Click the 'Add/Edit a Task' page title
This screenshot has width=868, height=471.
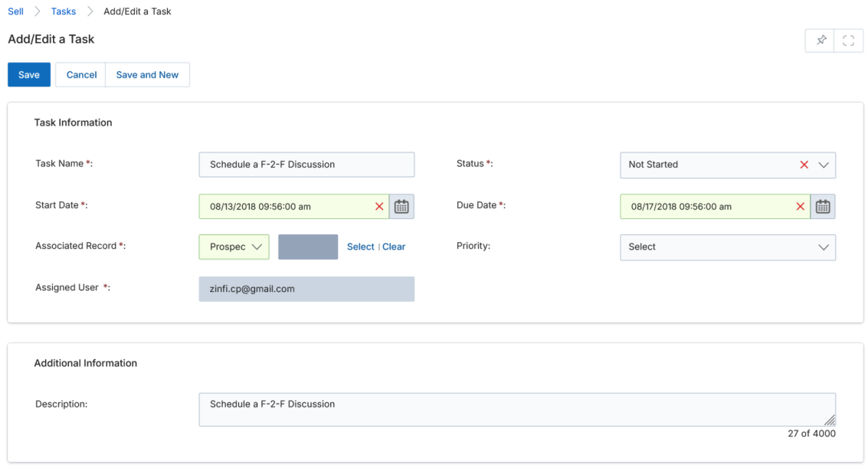click(51, 39)
